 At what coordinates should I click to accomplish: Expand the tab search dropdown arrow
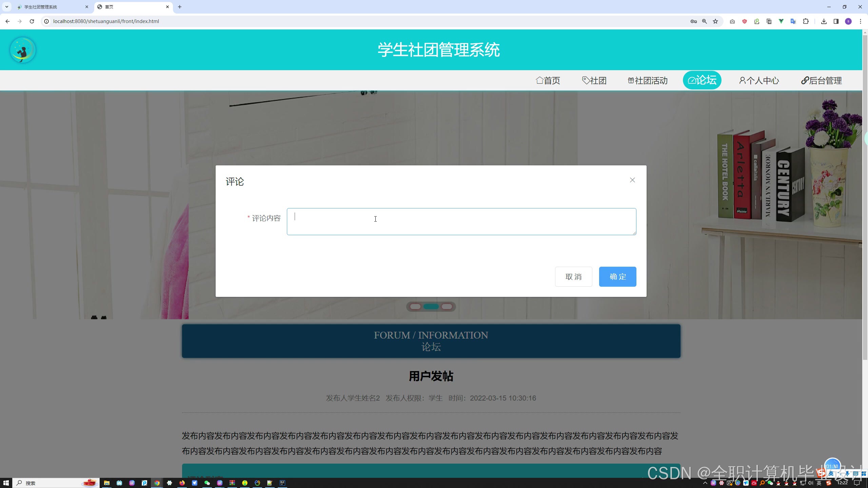[6, 7]
